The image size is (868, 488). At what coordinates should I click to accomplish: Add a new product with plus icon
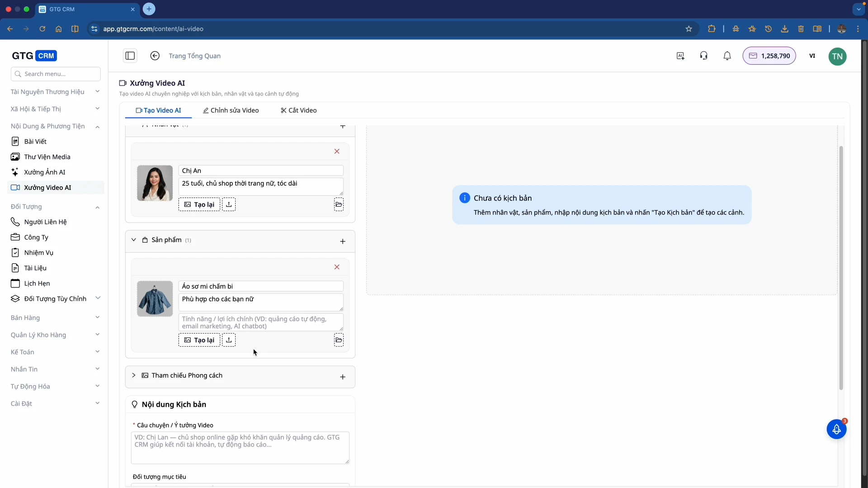343,241
